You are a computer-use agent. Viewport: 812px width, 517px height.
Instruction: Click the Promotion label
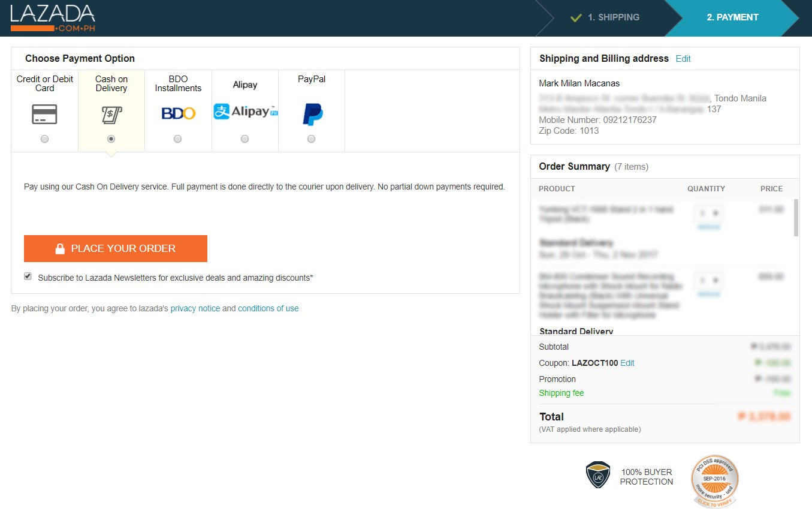click(557, 379)
